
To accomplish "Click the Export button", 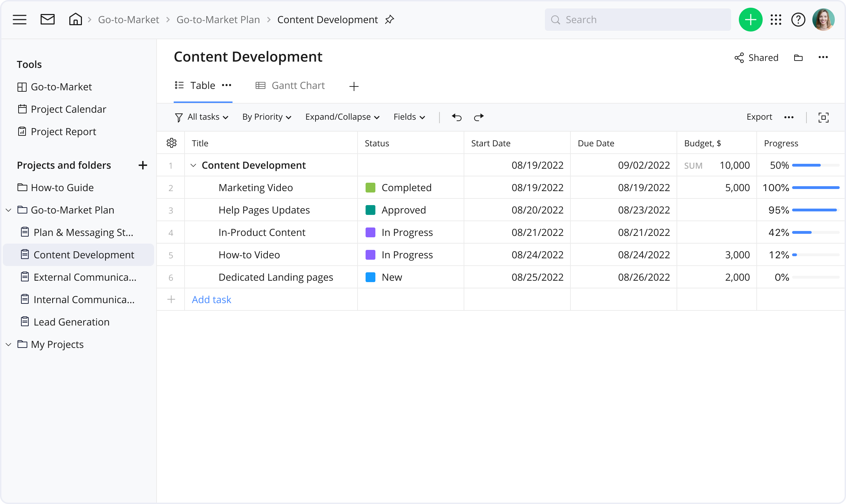I will (x=759, y=117).
